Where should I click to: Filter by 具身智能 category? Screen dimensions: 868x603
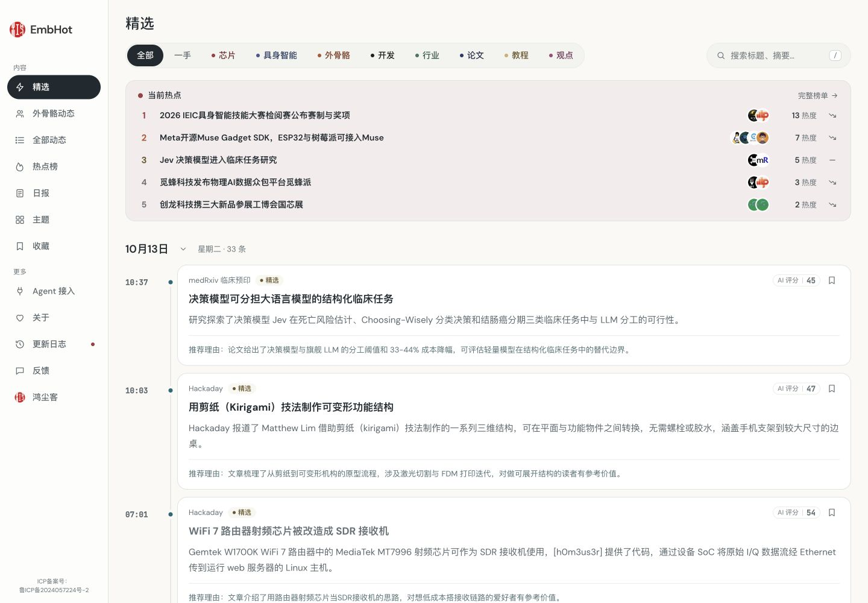coord(277,55)
